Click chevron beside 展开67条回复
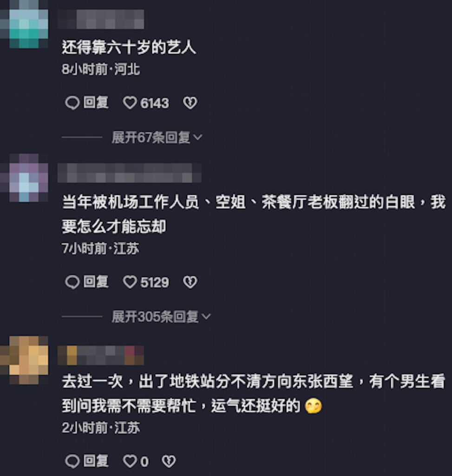 [x=198, y=138]
